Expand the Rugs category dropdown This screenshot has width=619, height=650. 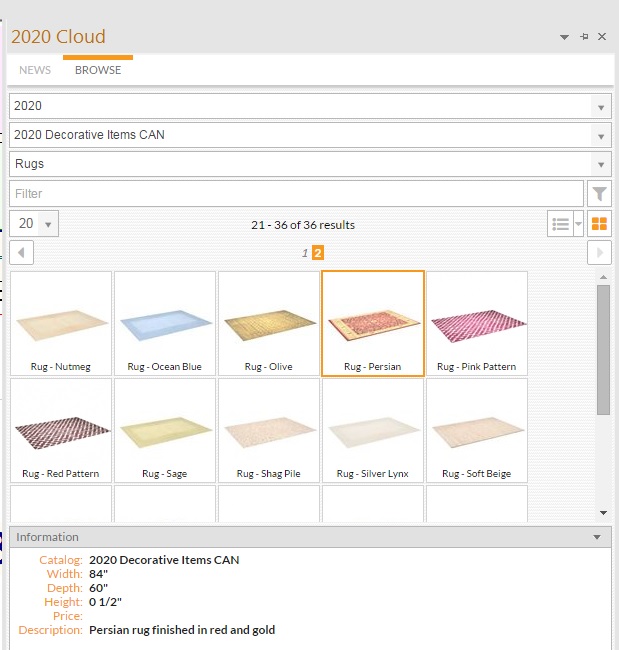pos(310,164)
